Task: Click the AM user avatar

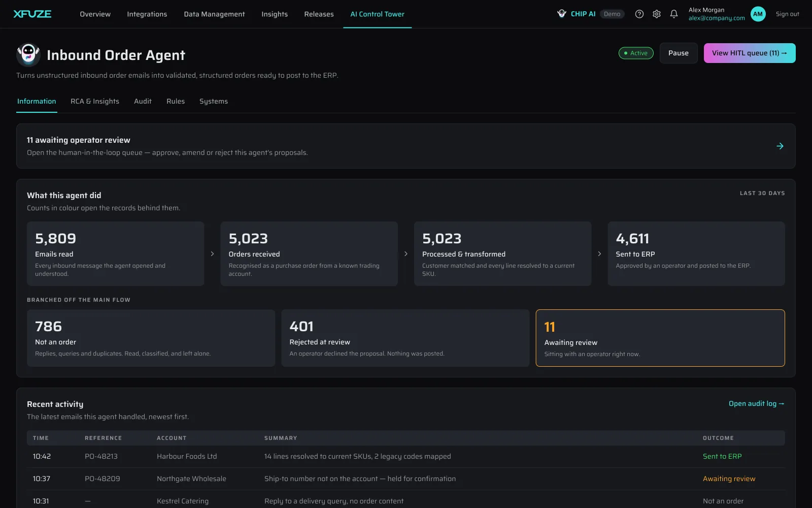Action: click(x=758, y=14)
